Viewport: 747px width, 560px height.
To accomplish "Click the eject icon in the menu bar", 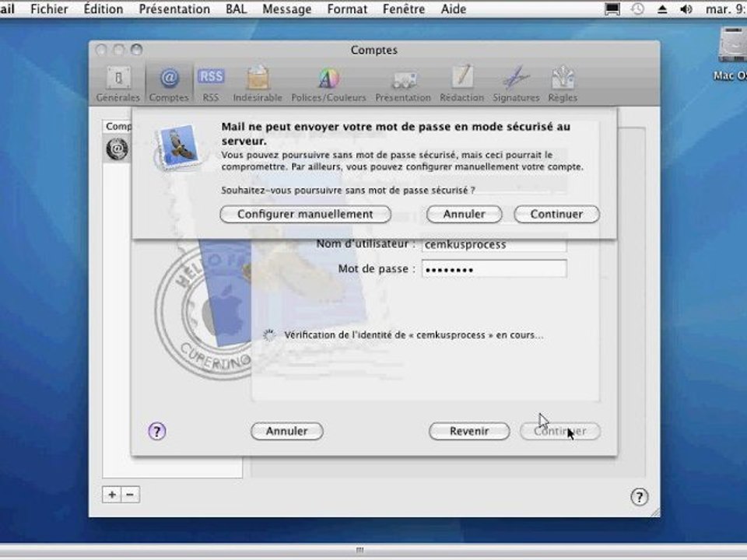I will (x=662, y=9).
